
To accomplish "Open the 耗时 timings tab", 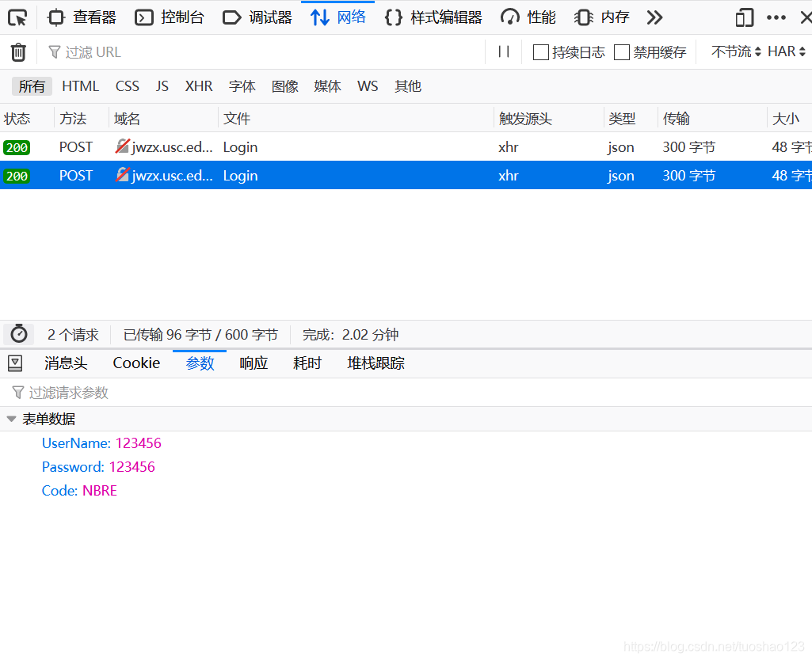I will click(307, 363).
